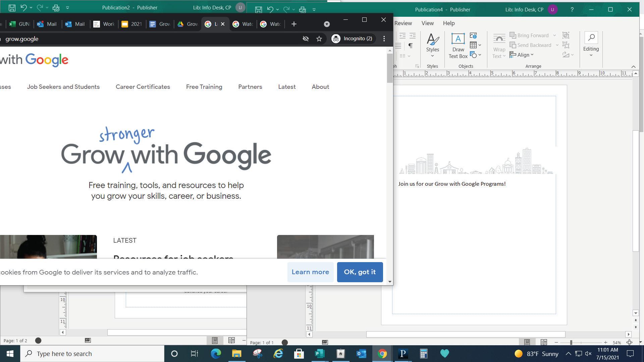Insert online pictures icon in Objects group

(x=473, y=36)
